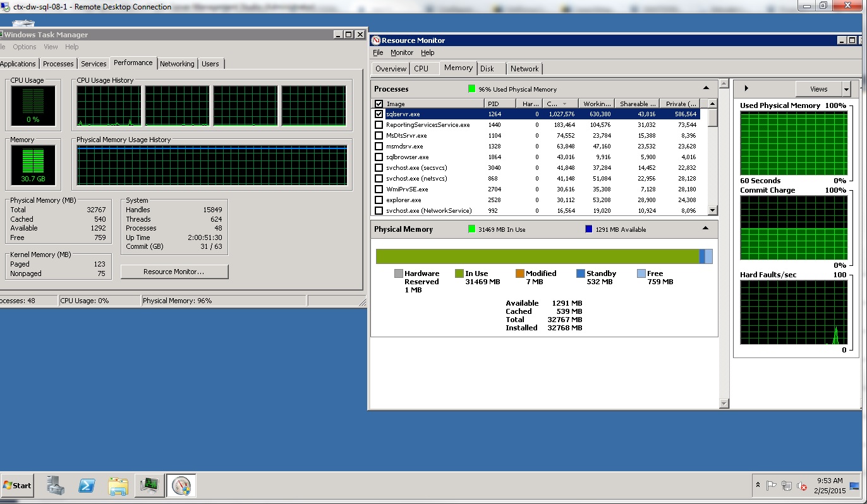Screen dimensions: 867x504
Task: Open the Administrative Tools taskbar icon
Action: pyautogui.click(x=56, y=486)
